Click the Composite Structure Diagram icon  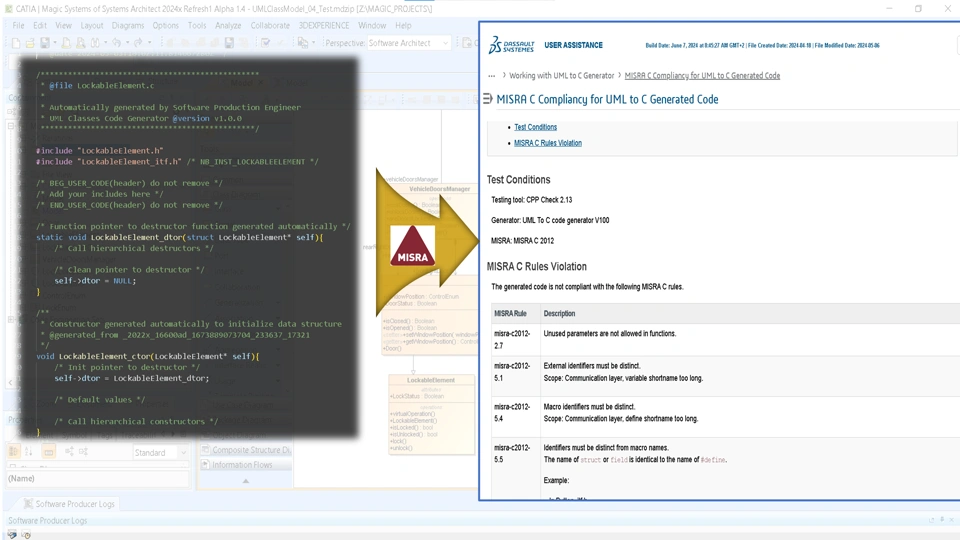[x=206, y=449]
